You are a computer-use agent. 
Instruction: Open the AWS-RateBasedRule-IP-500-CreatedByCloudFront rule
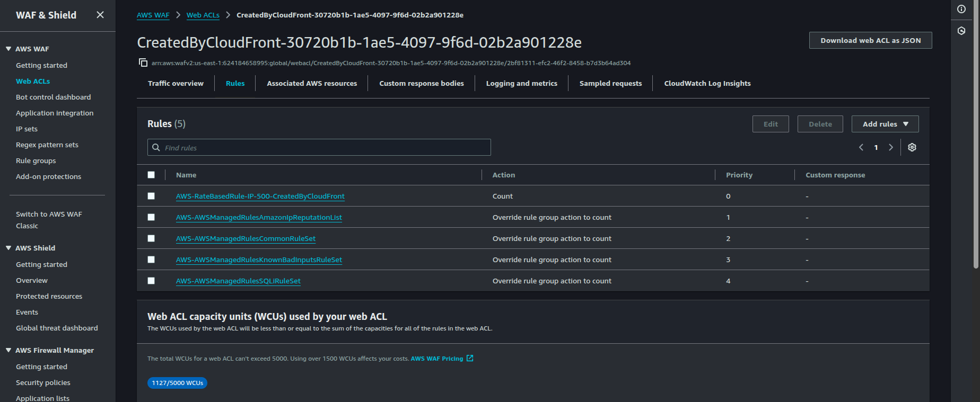pyautogui.click(x=260, y=196)
